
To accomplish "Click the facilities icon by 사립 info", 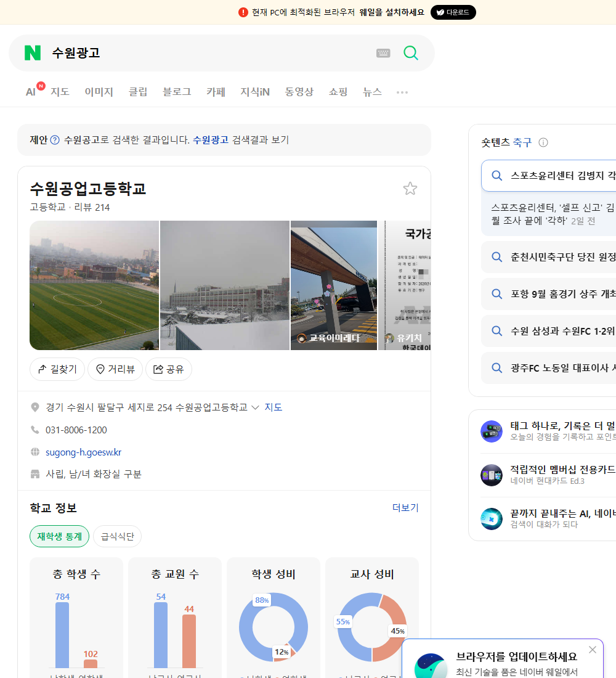I will click(35, 474).
